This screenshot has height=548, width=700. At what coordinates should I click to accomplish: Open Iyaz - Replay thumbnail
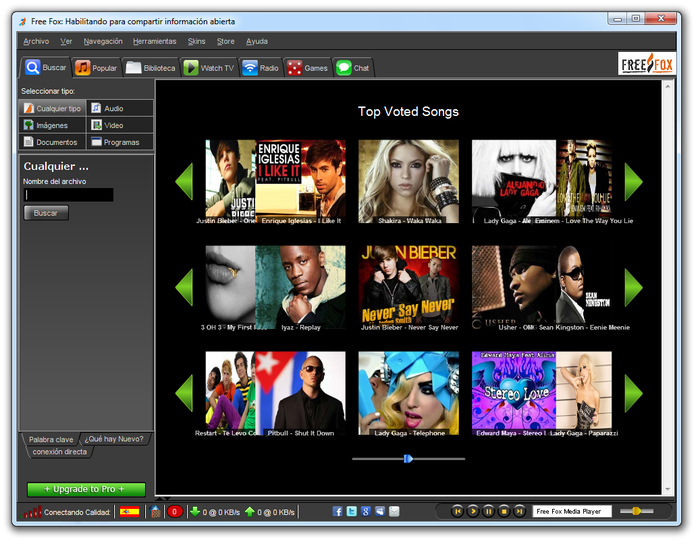[x=300, y=286]
